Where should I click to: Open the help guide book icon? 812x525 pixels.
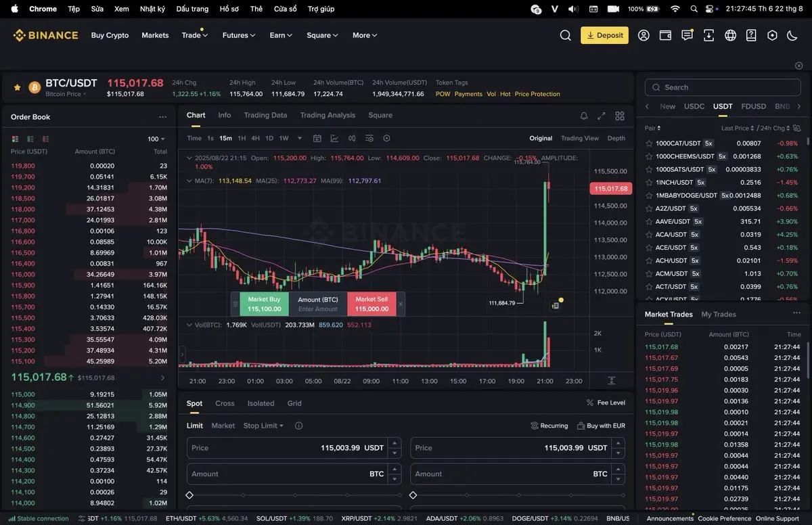(751, 35)
